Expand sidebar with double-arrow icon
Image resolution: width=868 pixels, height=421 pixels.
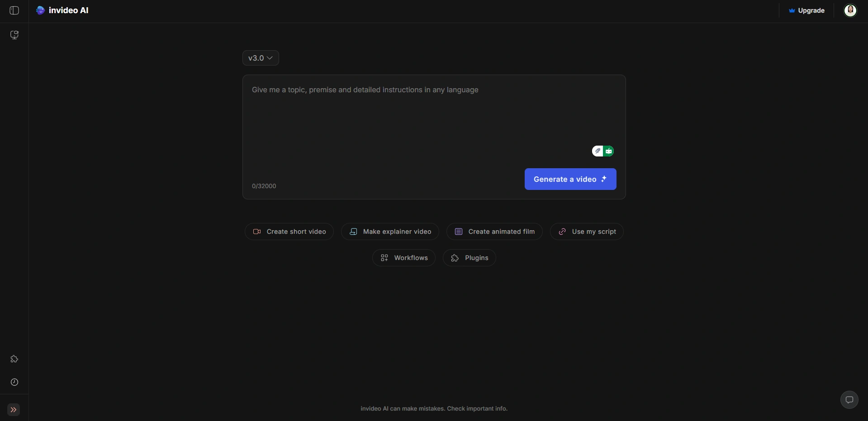click(x=14, y=410)
